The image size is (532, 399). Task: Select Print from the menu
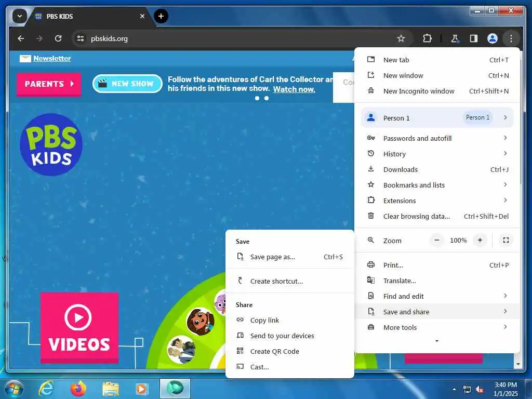[x=437, y=265]
